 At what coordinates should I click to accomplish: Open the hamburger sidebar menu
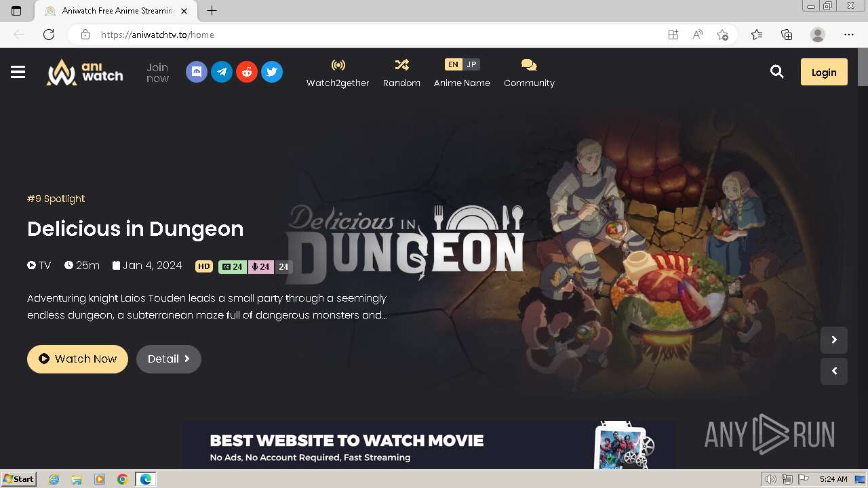[18, 72]
